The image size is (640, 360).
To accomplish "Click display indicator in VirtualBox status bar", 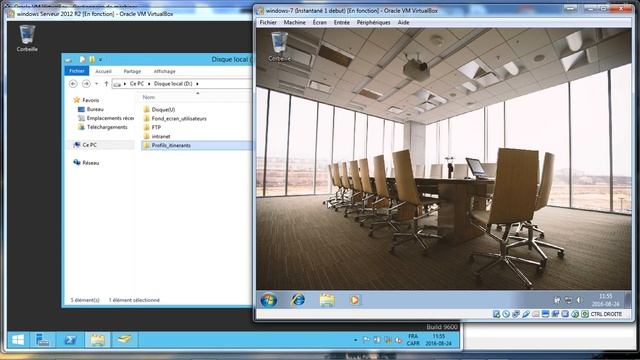I will point(545,314).
